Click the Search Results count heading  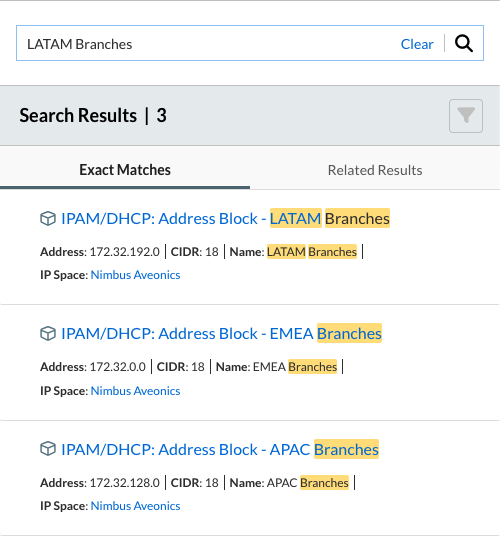pos(93,115)
